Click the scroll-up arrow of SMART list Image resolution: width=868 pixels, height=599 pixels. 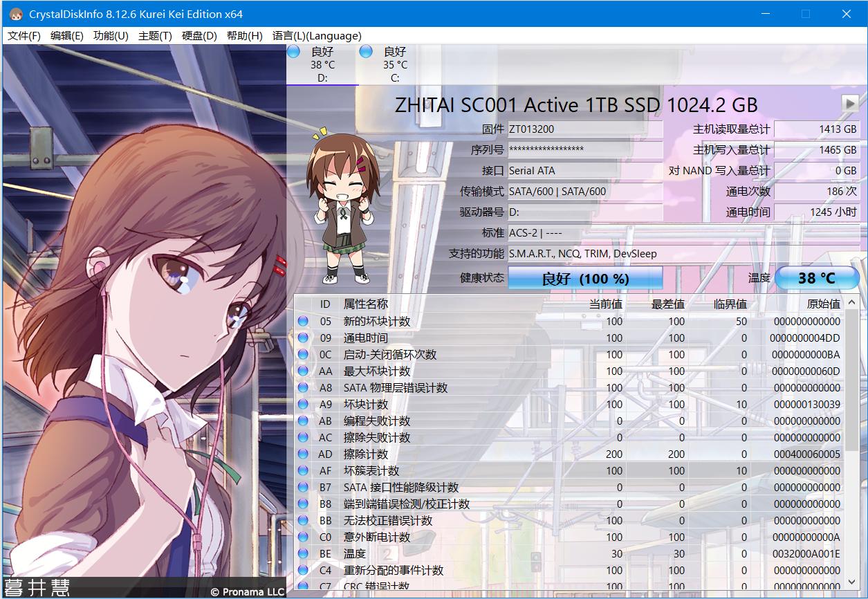coord(852,302)
